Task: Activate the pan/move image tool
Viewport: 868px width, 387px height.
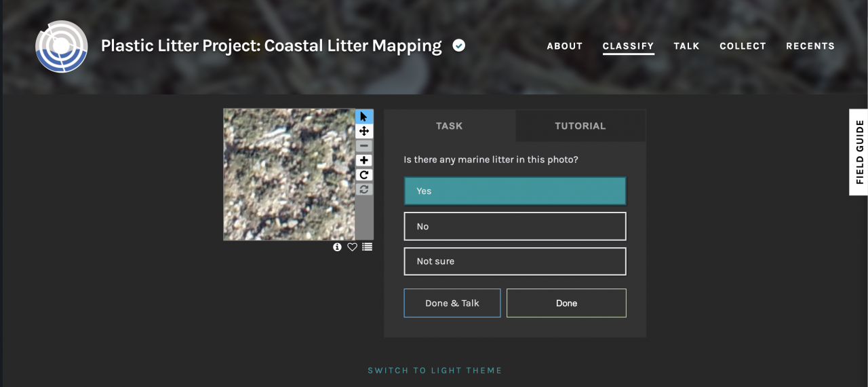Action: click(x=364, y=131)
